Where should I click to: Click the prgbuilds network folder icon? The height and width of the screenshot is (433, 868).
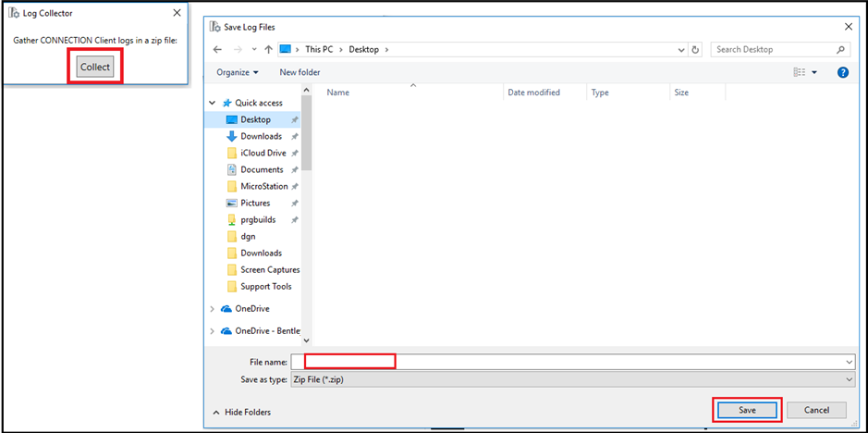232,219
